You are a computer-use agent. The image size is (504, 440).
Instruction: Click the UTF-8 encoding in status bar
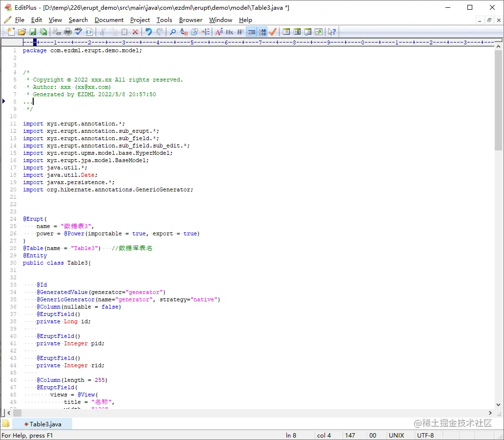click(x=425, y=435)
